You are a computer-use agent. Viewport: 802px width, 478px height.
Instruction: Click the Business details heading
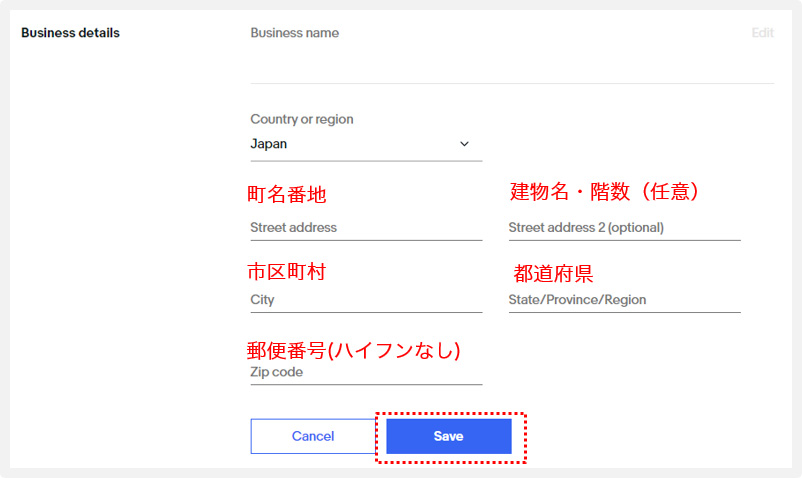71,33
